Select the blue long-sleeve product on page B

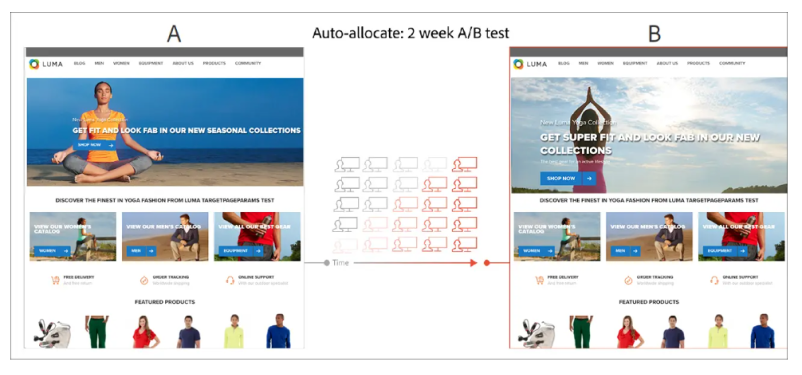(x=763, y=331)
